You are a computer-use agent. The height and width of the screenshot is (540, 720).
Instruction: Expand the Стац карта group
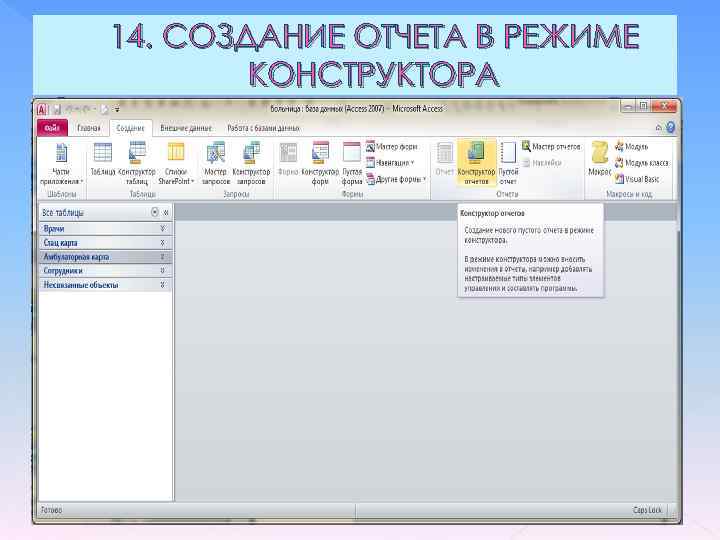click(105, 242)
